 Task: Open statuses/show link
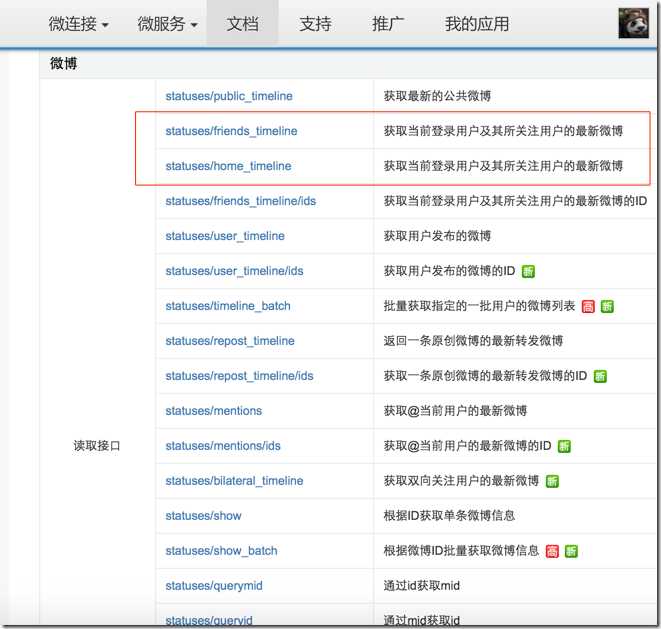coord(204,516)
